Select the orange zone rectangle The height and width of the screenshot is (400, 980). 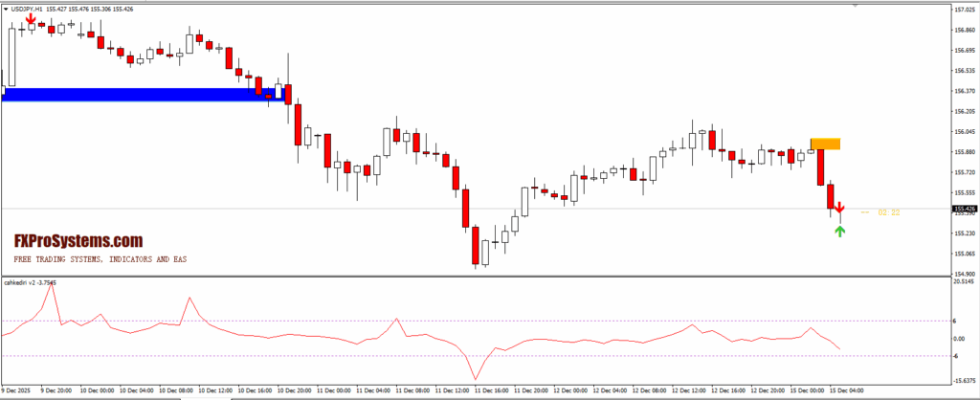(825, 144)
